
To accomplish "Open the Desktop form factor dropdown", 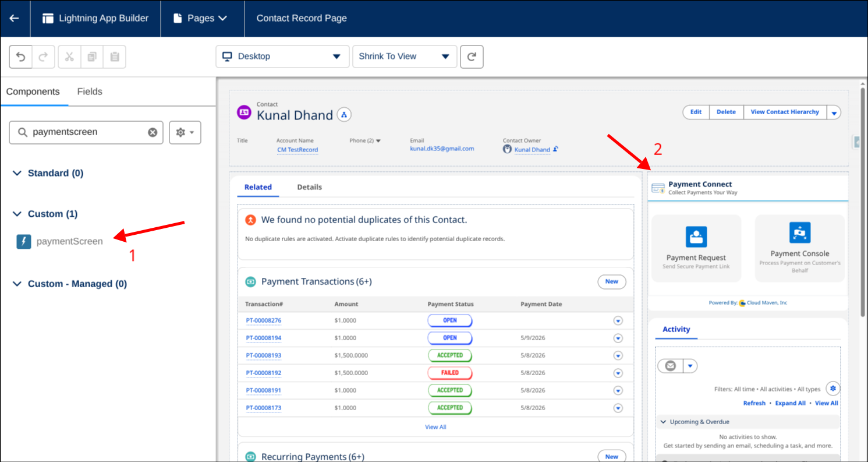I will click(x=282, y=57).
